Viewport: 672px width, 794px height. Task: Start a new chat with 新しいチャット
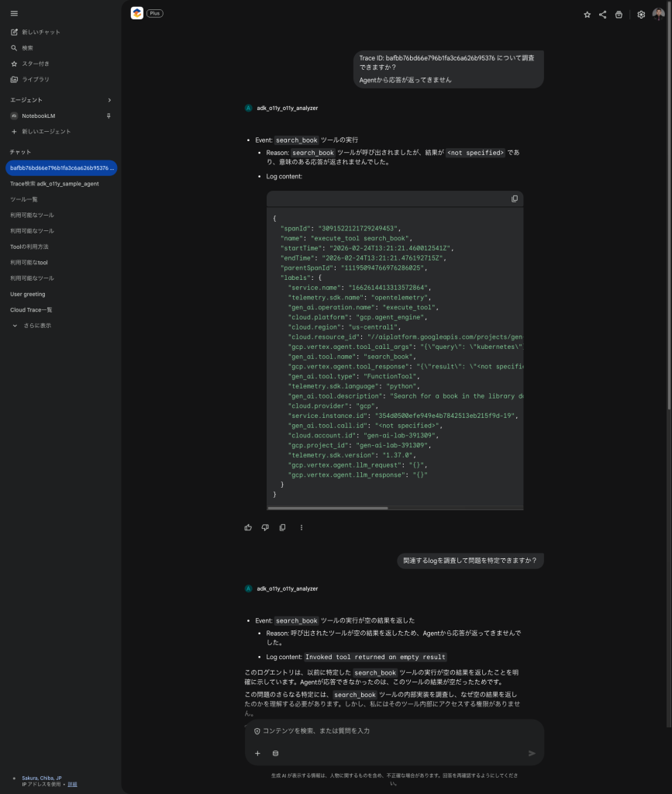40,32
